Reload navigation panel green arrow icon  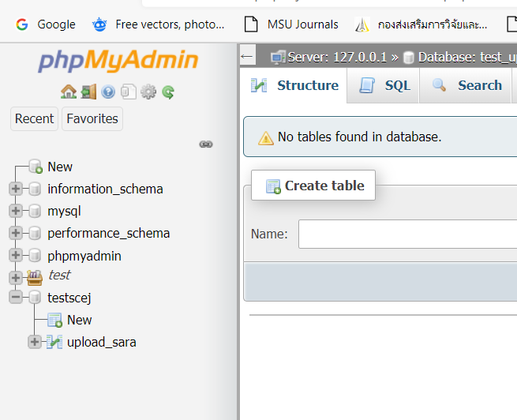(168, 92)
